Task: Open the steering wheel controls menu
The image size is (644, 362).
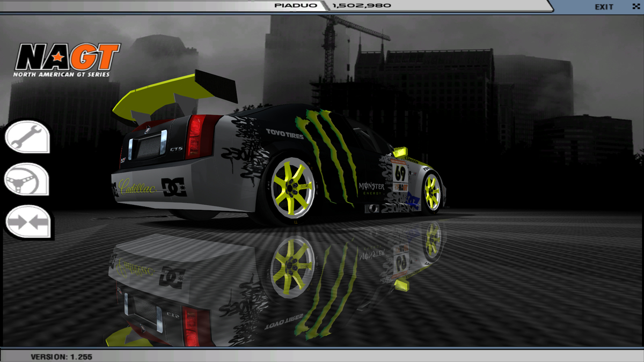Action: (x=27, y=179)
